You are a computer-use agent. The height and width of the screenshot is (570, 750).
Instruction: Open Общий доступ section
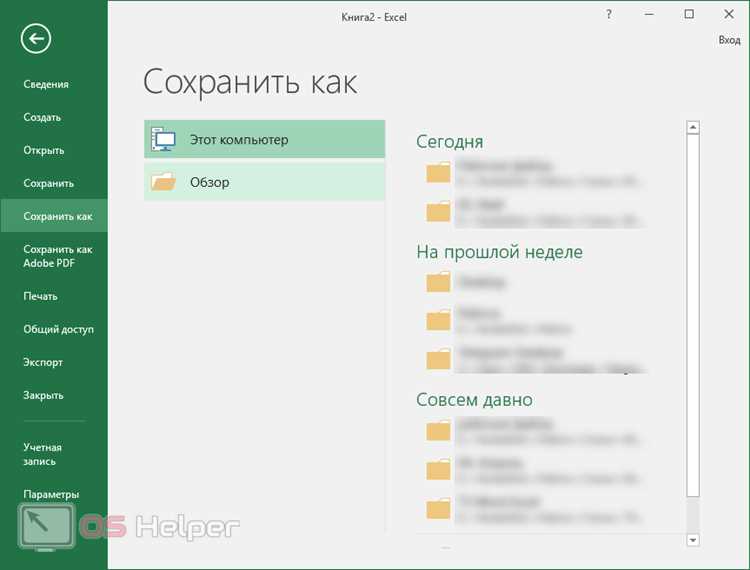coord(54,329)
